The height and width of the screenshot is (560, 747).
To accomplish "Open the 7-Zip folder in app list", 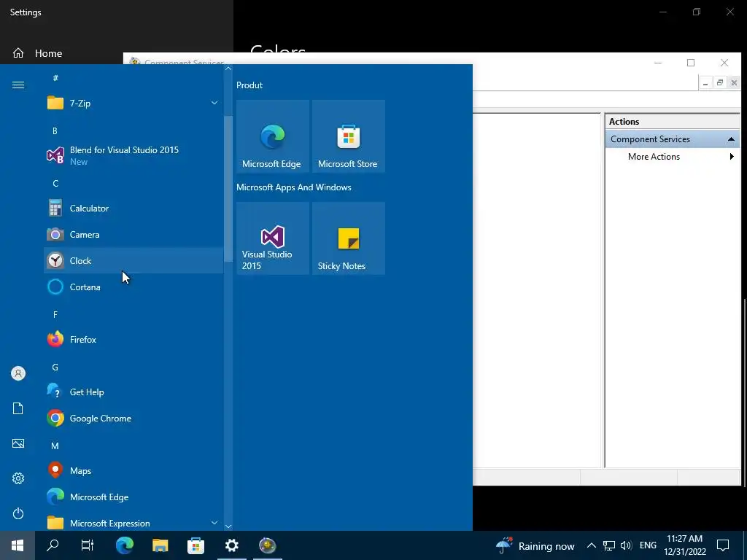I will [133, 103].
